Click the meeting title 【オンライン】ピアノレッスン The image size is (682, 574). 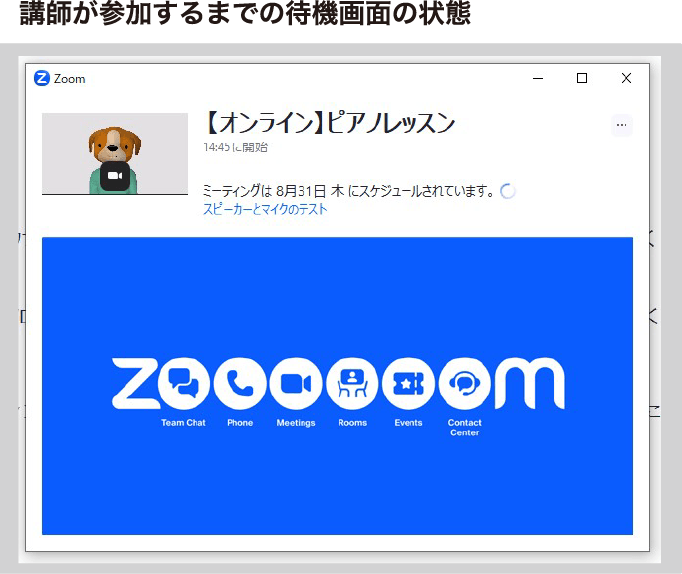pyautogui.click(x=330, y=123)
